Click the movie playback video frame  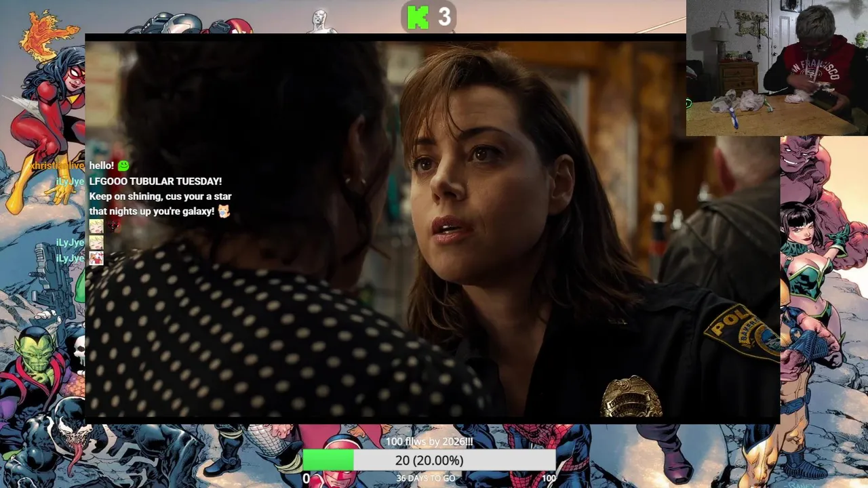[432, 229]
